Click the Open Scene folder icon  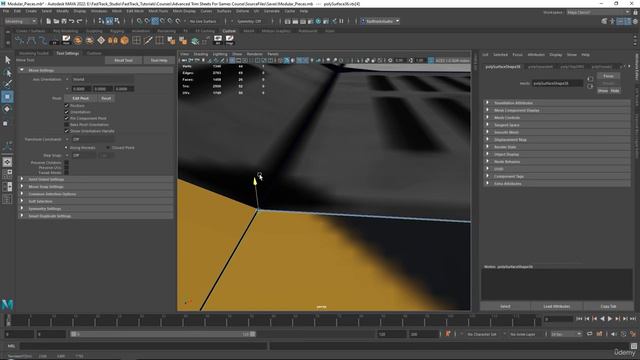pyautogui.click(x=56, y=21)
